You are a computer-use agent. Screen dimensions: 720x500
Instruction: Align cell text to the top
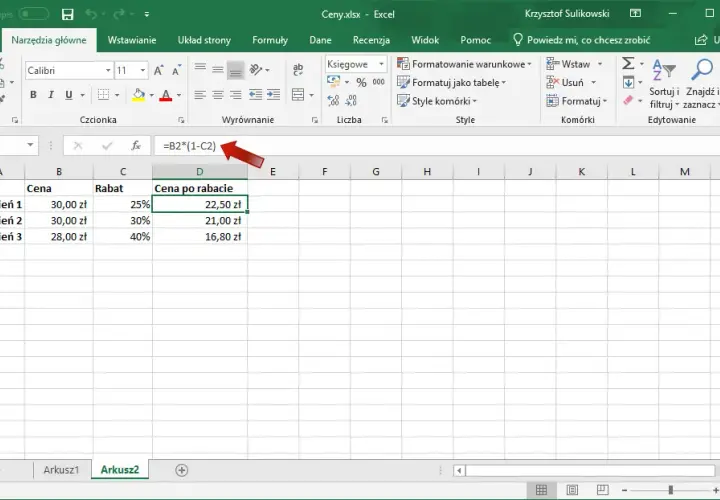pyautogui.click(x=200, y=69)
